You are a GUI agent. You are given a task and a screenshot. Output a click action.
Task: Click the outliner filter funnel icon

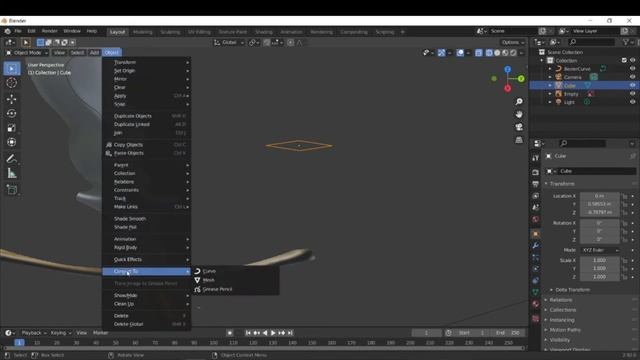(x=626, y=42)
